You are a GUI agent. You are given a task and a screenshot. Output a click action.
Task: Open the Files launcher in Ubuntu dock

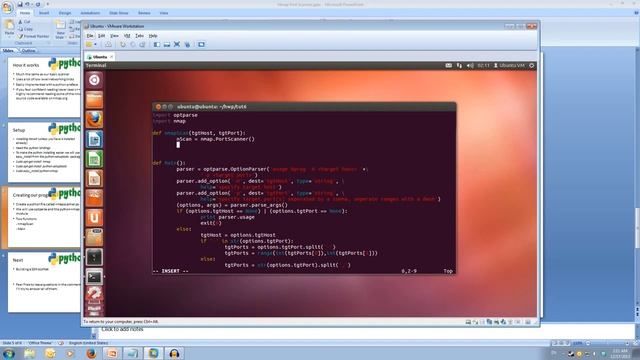(94, 100)
